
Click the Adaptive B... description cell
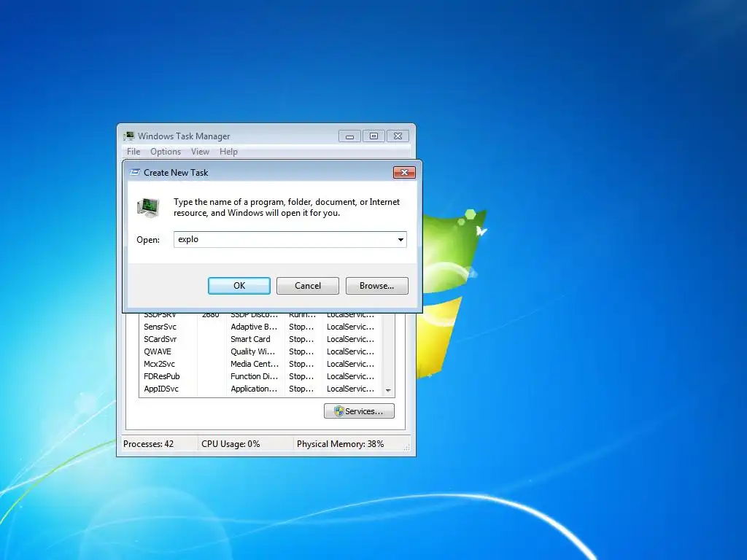point(254,327)
